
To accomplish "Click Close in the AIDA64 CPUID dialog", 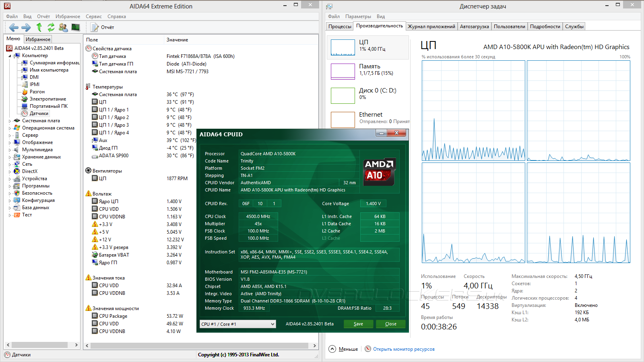I will click(390, 324).
